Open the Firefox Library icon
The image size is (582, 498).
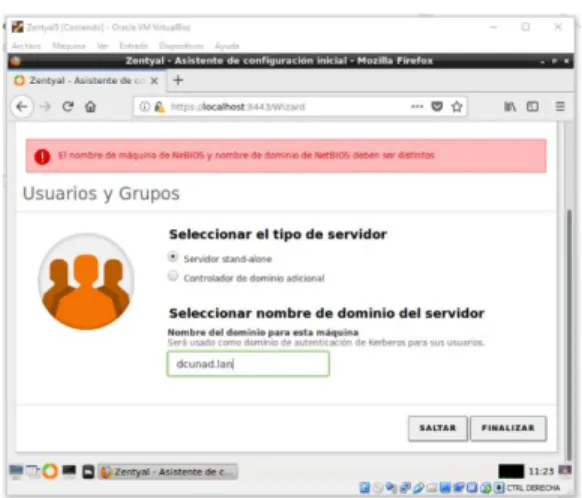coord(510,107)
